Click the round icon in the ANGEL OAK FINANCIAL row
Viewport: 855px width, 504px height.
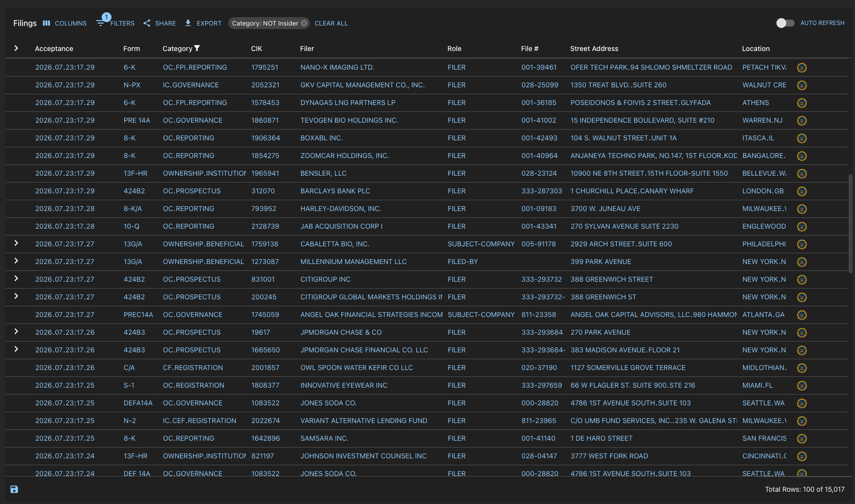(x=802, y=315)
